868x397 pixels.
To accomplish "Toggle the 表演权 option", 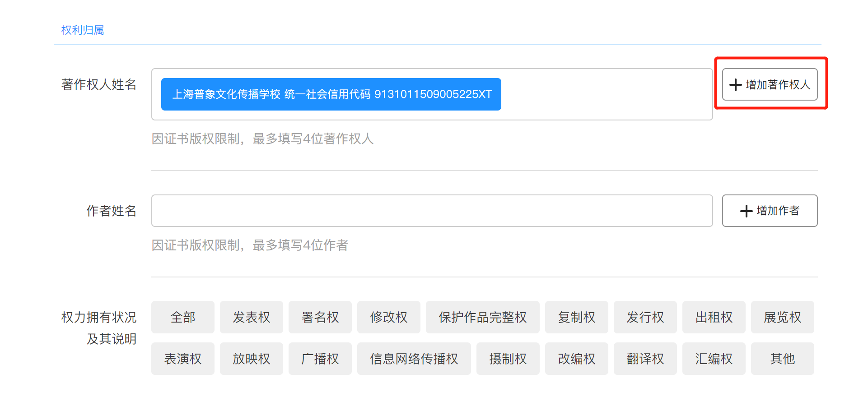I will point(183,359).
